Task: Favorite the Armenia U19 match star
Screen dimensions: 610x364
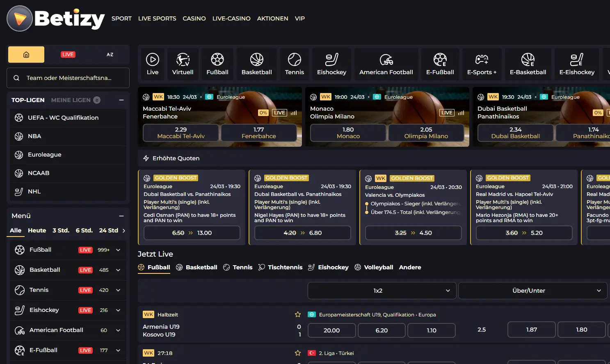Action: coord(298,314)
